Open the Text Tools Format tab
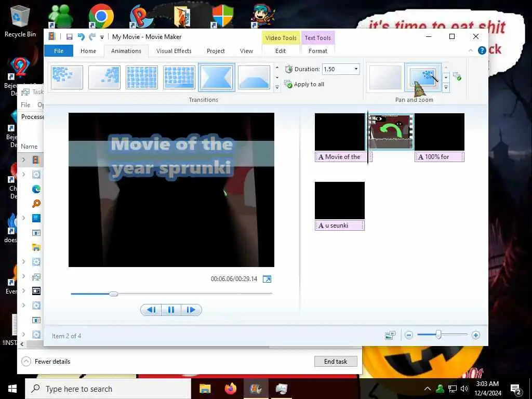 pyautogui.click(x=317, y=51)
